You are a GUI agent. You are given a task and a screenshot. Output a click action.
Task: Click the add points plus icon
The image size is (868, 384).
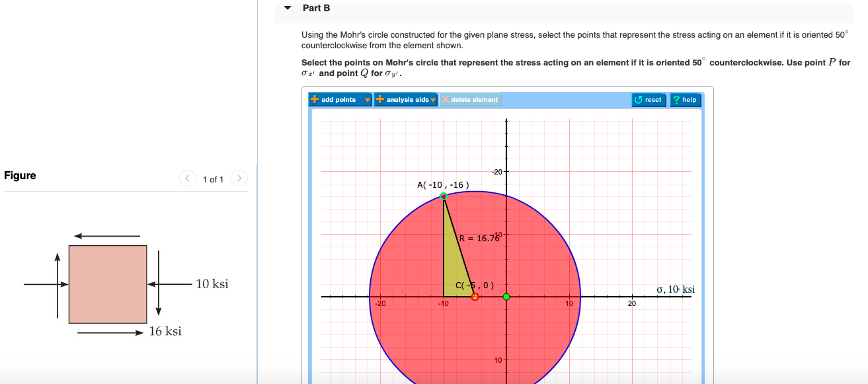click(x=315, y=99)
